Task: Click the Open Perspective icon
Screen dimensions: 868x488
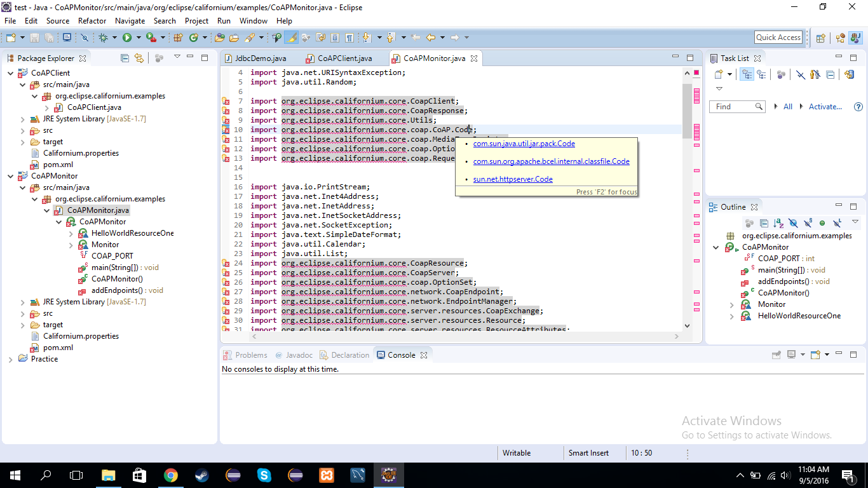Action: [820, 37]
